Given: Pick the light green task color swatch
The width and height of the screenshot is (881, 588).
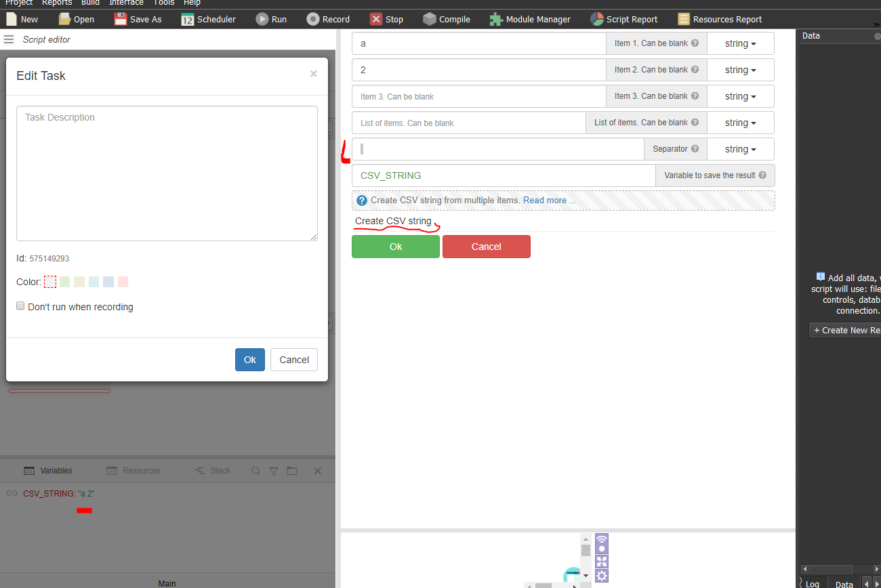Looking at the screenshot, I should 65,282.
